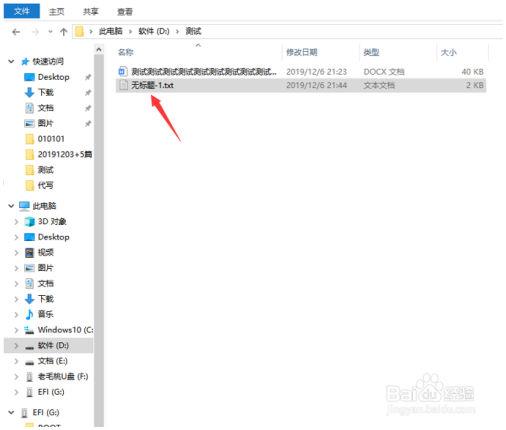Switch to the 查看 ribbon tab

pyautogui.click(x=125, y=12)
